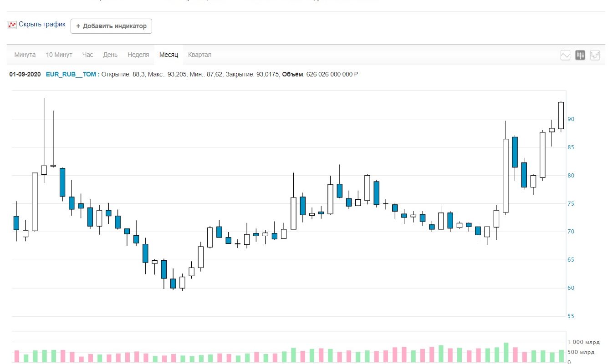The height and width of the screenshot is (364, 613).
Task: Click the 70 price axis label
Action: point(571,232)
